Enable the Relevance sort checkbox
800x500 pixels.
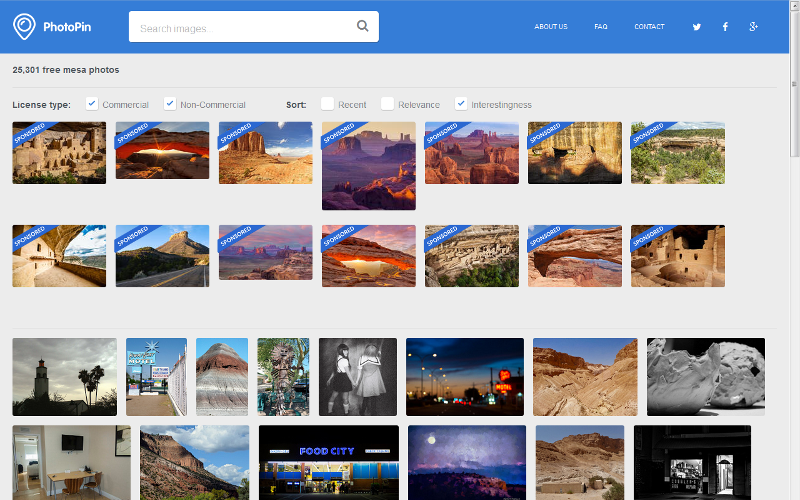click(387, 104)
